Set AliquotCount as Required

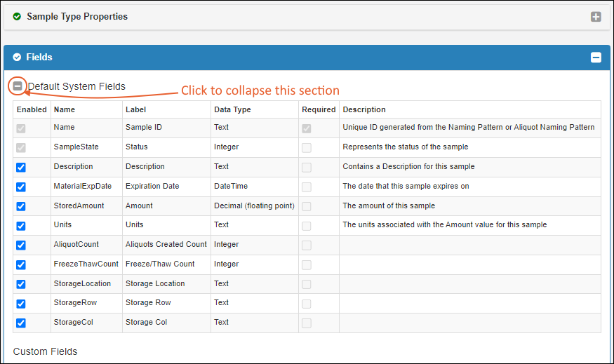click(x=307, y=245)
